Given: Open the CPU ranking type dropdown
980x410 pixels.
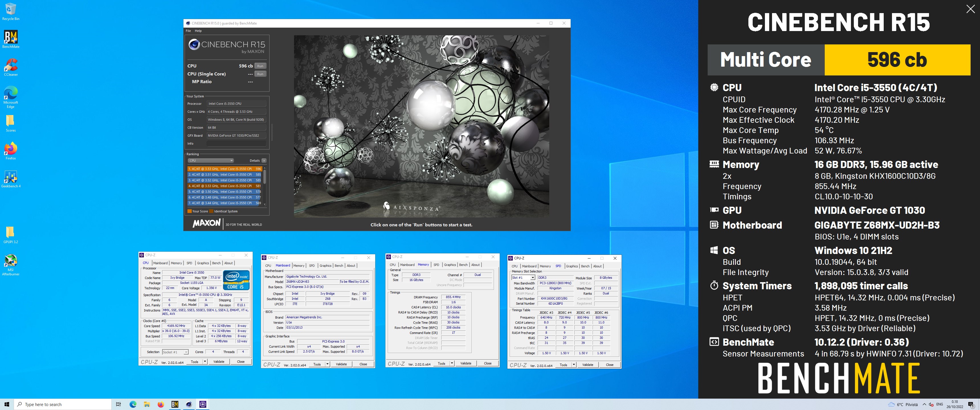Looking at the screenshot, I should tap(211, 161).
